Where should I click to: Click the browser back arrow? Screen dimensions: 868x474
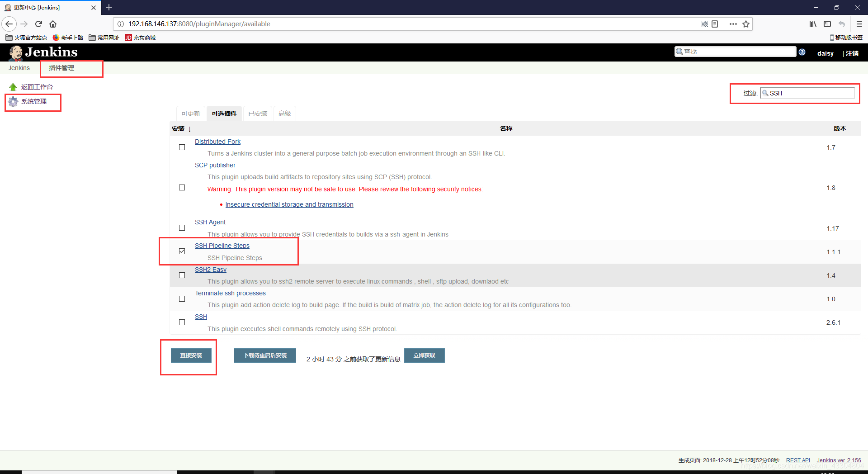[9, 24]
